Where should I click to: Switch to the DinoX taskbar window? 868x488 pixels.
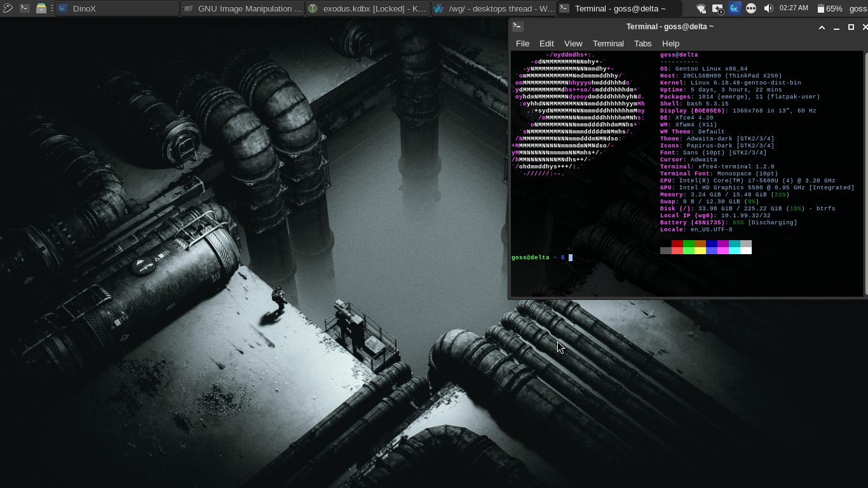pyautogui.click(x=117, y=8)
